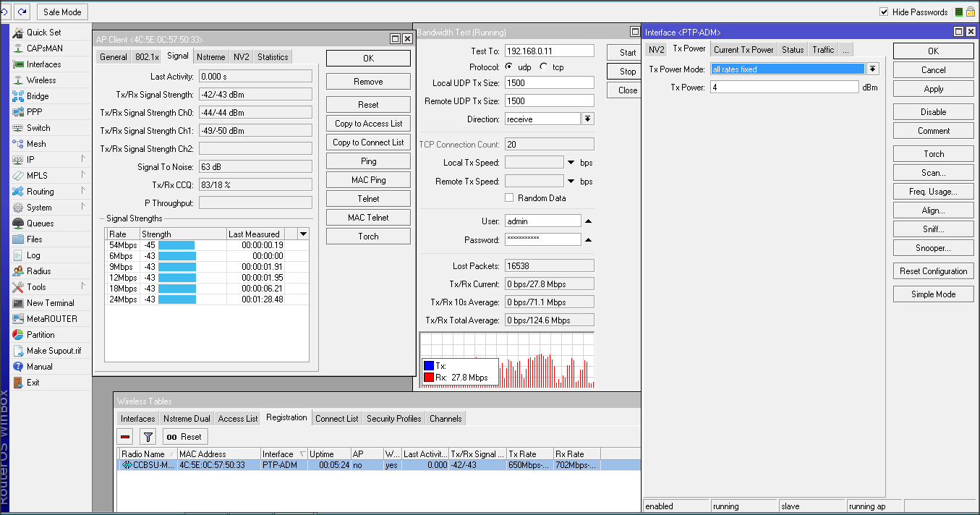The height and width of the screenshot is (515, 980).
Task: Open the Tx Power Mode dropdown
Action: tap(872, 69)
